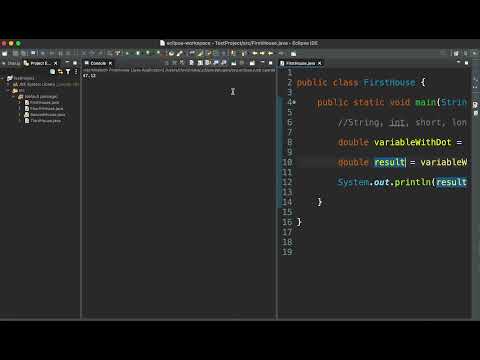480x360 pixels.
Task: Click the macOS yellow minimize window button
Action: click(x=11, y=43)
